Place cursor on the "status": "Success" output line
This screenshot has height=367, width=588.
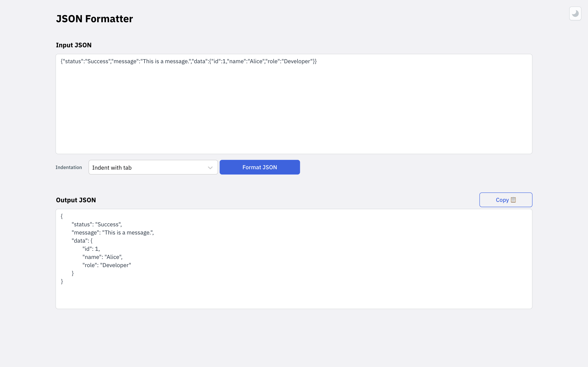97,224
